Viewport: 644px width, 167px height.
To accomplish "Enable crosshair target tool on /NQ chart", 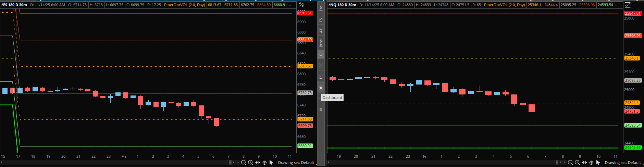I will tap(591, 163).
